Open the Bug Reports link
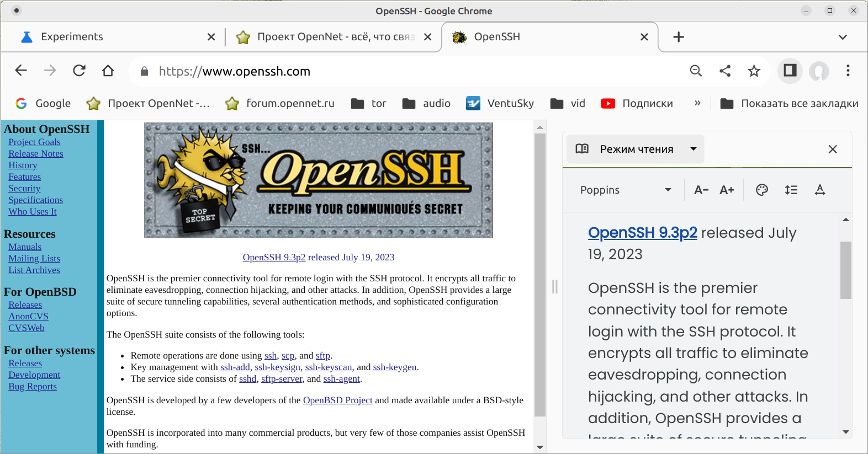This screenshot has width=868, height=454. pyautogui.click(x=33, y=387)
